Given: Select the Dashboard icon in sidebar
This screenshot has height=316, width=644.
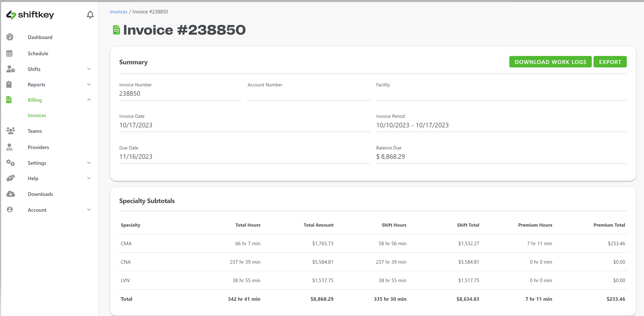Looking at the screenshot, I should click(10, 37).
